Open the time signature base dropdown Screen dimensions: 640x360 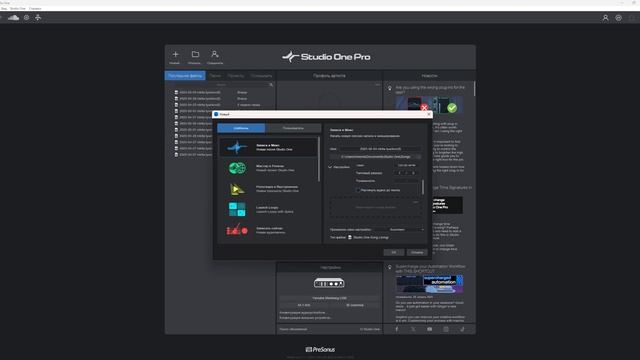(x=413, y=173)
